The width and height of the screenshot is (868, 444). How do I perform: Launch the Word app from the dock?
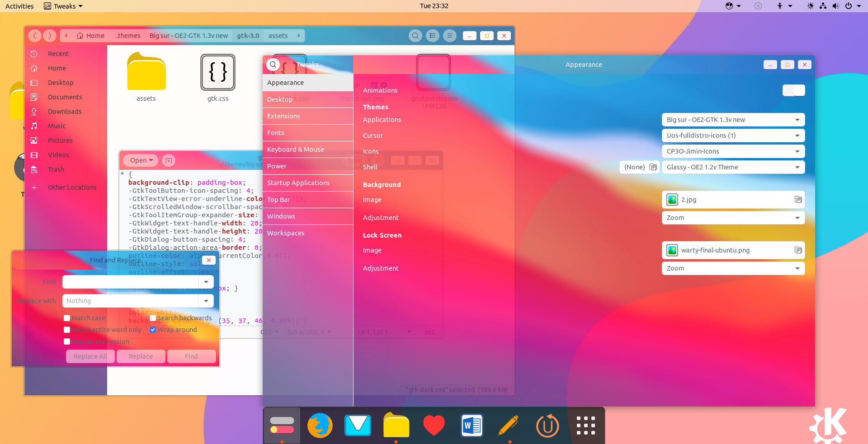click(x=472, y=425)
